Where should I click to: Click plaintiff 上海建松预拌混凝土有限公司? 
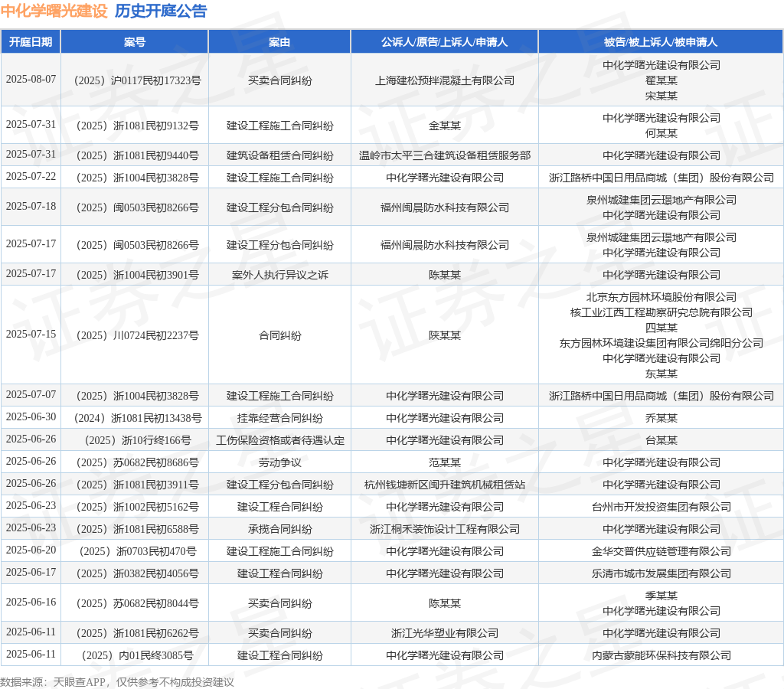coord(445,80)
